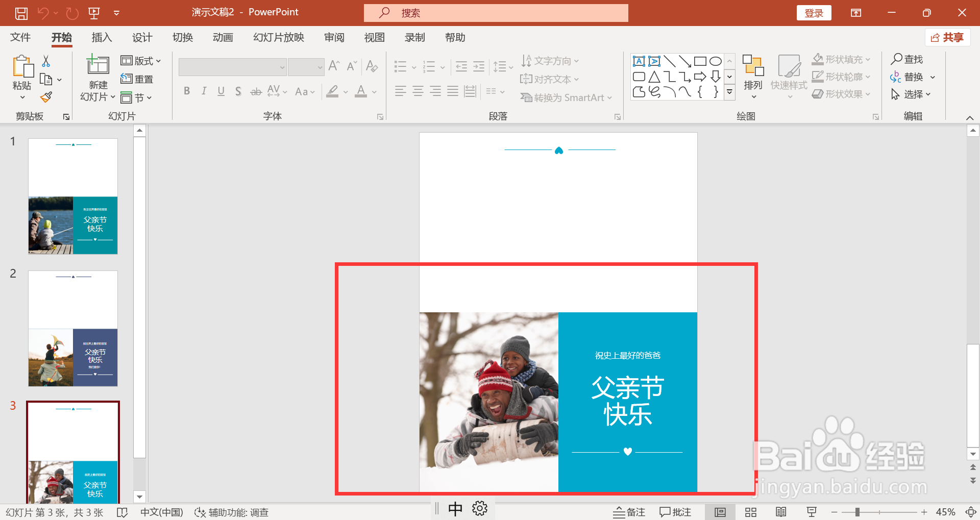This screenshot has width=980, height=520.
Task: Click the spell check book icon in the status bar
Action: tap(122, 512)
